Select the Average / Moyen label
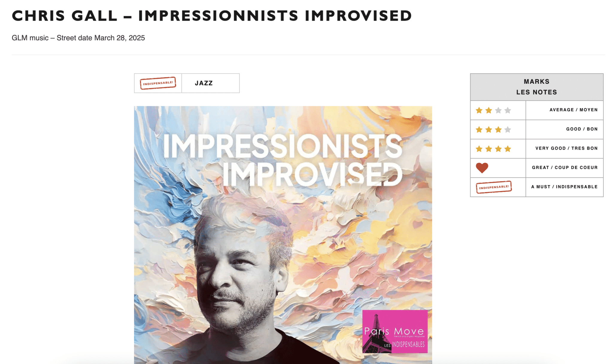Image resolution: width=613 pixels, height=364 pixels. [x=573, y=110]
